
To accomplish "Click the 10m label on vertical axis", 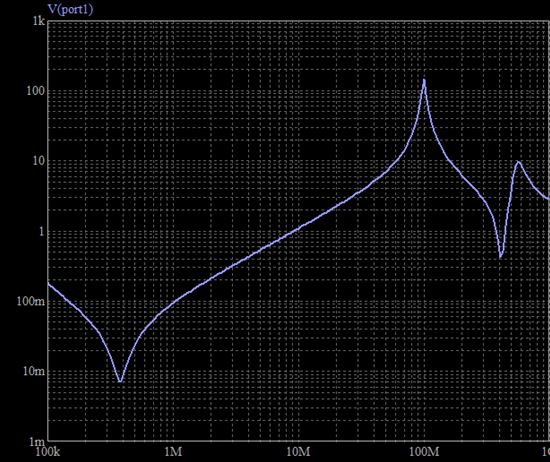I will click(34, 371).
